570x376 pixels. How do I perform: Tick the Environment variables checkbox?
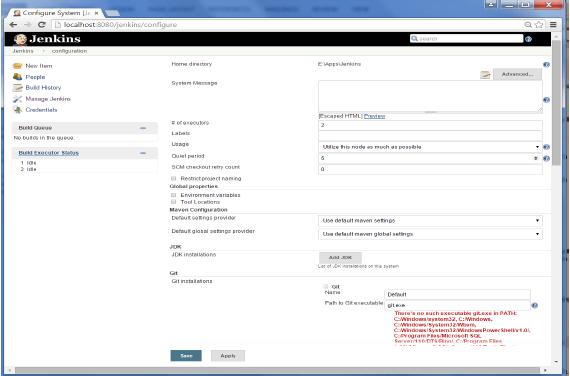point(173,195)
